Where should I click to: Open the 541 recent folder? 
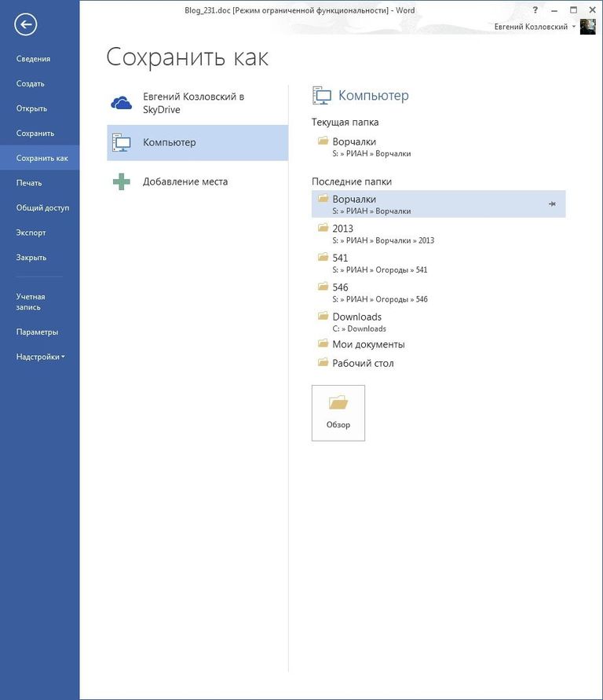coord(438,263)
